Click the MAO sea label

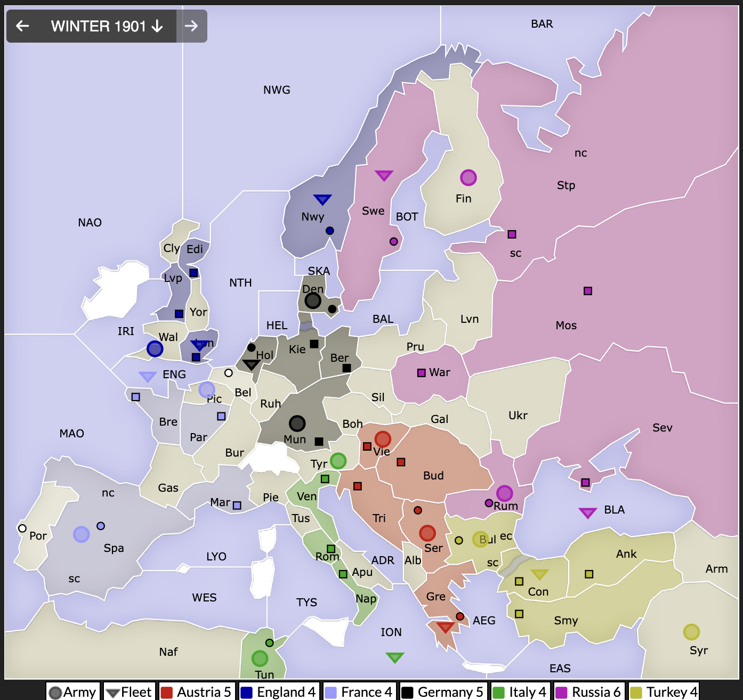[72, 433]
